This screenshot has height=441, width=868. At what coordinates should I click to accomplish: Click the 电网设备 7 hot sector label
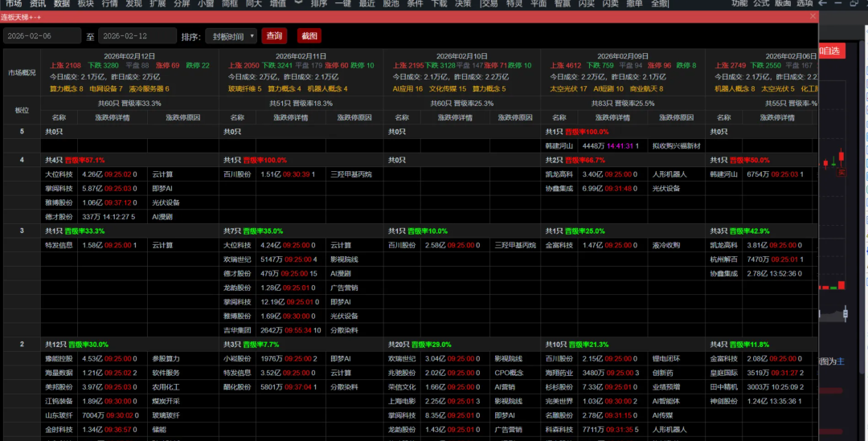tap(106, 88)
